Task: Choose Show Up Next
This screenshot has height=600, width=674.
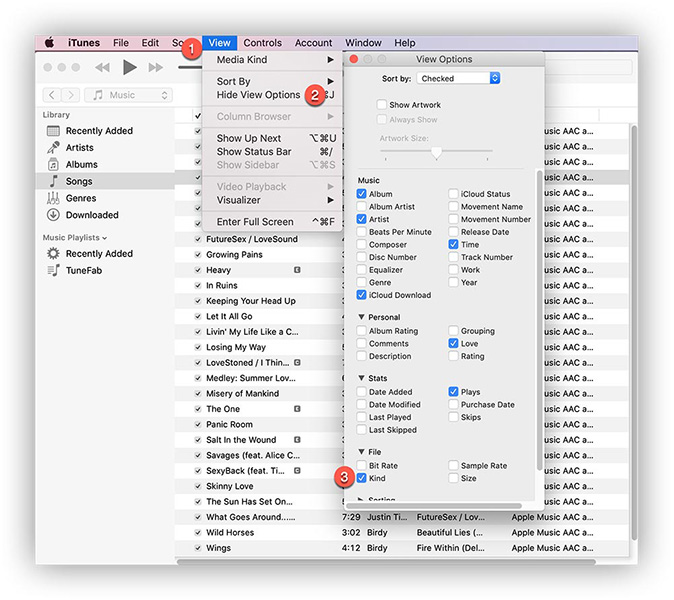Action: tap(272, 138)
